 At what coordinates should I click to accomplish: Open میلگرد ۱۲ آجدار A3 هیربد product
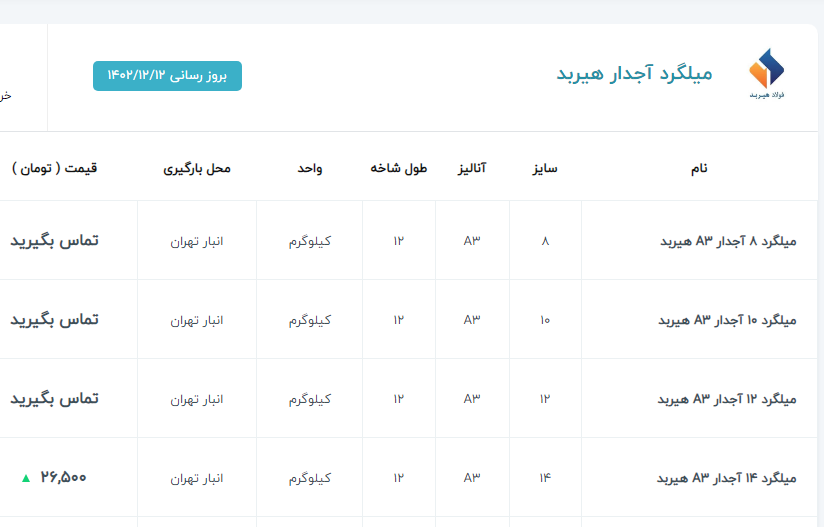(x=727, y=399)
